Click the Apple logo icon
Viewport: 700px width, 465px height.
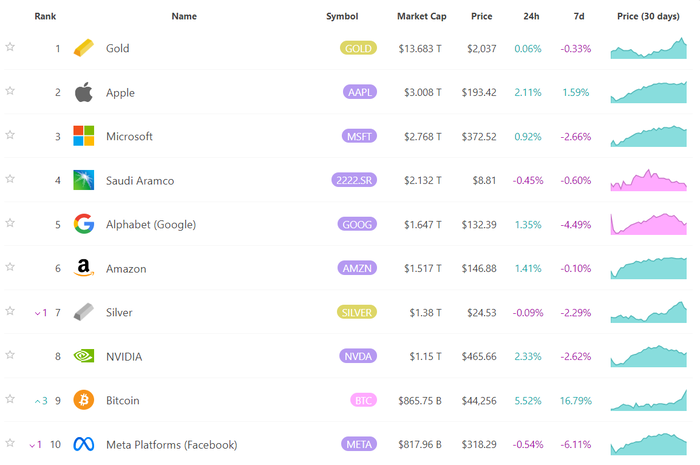[x=83, y=92]
